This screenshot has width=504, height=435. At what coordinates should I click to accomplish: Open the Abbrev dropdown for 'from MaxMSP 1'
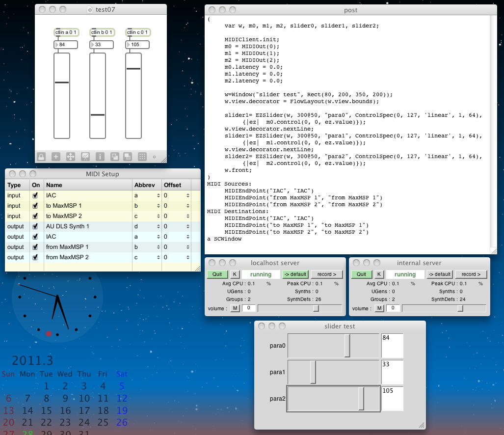[158, 247]
